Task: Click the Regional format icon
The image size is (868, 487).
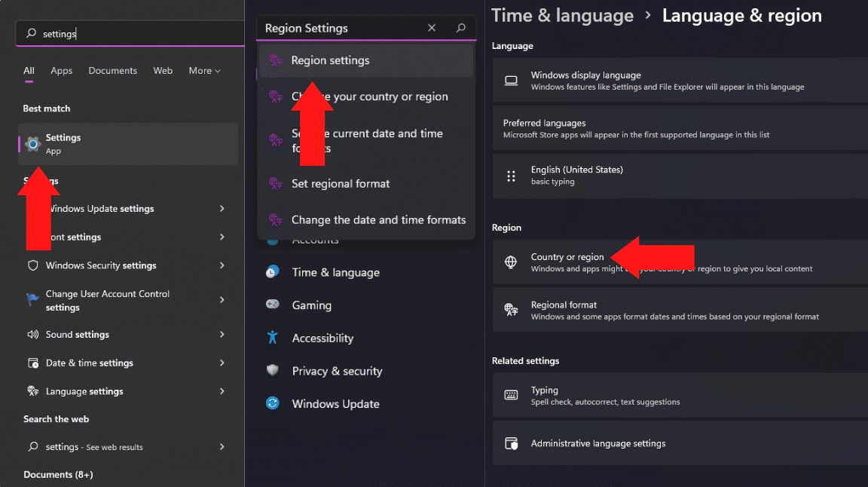Action: [511, 310]
